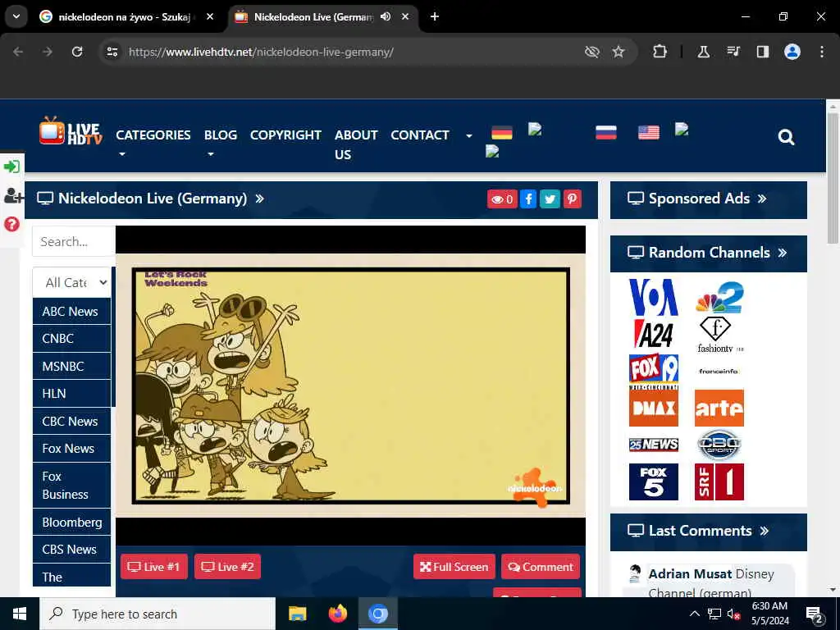
Task: Click the add-user register side icon
Action: tap(13, 195)
